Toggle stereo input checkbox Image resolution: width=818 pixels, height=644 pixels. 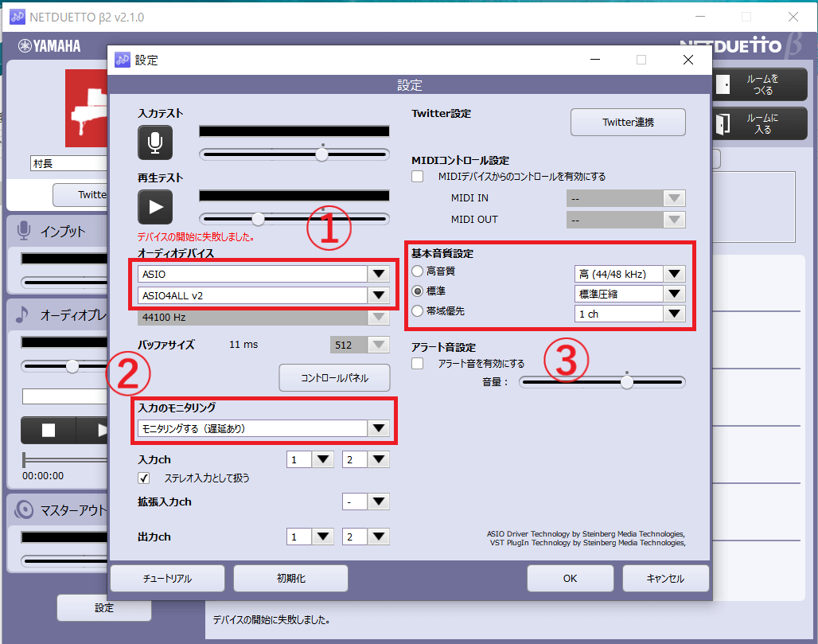(x=144, y=478)
